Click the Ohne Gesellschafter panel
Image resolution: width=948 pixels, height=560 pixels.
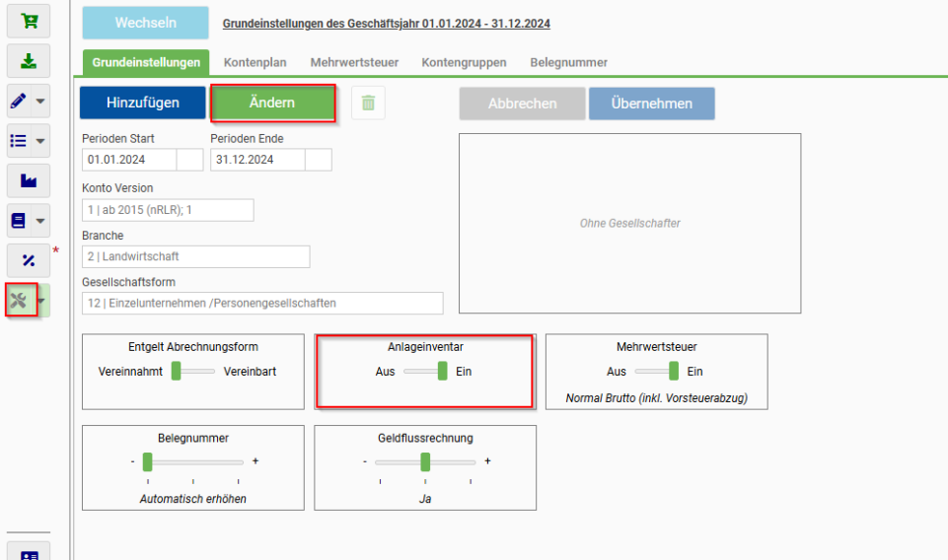(630, 223)
